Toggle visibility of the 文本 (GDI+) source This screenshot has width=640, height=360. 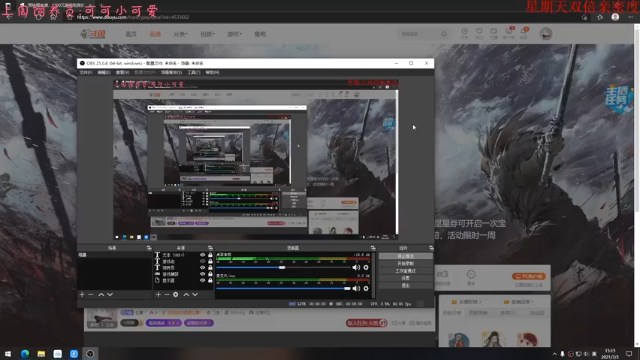[x=202, y=255]
